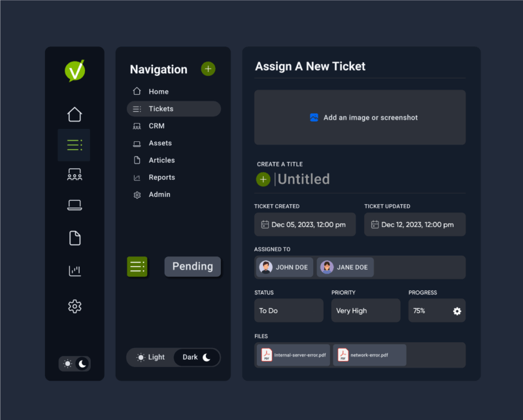
Task: Click the Articles document icon in the sidebar
Action: [74, 238]
